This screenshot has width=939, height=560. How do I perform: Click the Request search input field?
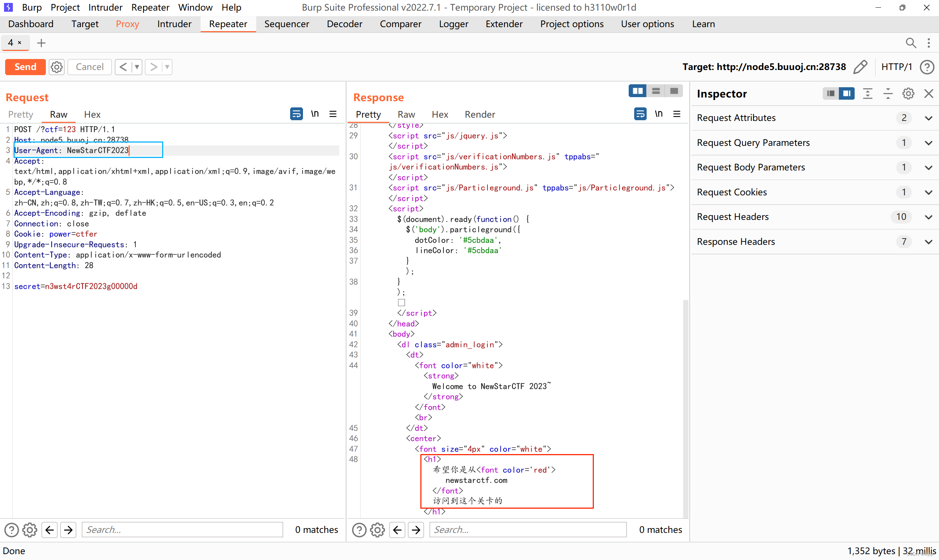point(182,530)
